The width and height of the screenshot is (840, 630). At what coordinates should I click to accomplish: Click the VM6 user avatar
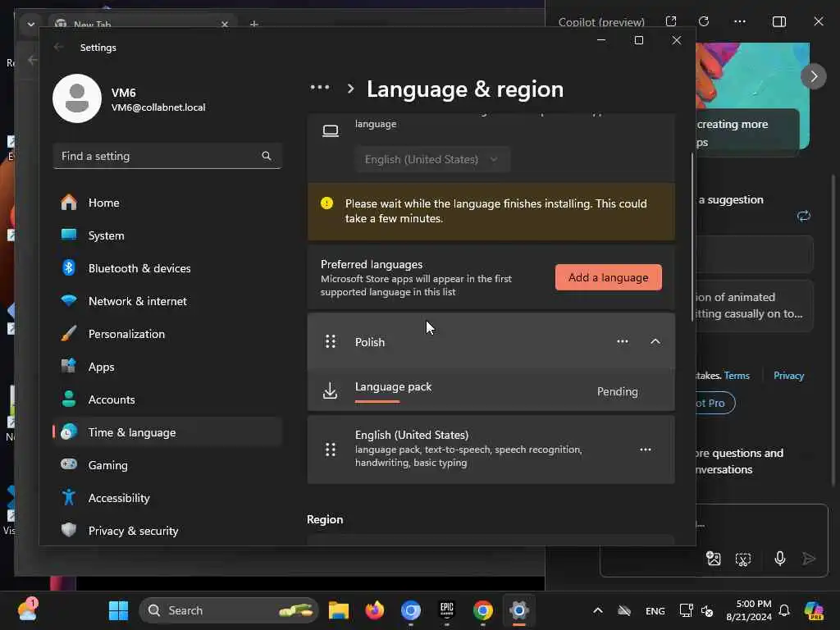[x=77, y=98]
